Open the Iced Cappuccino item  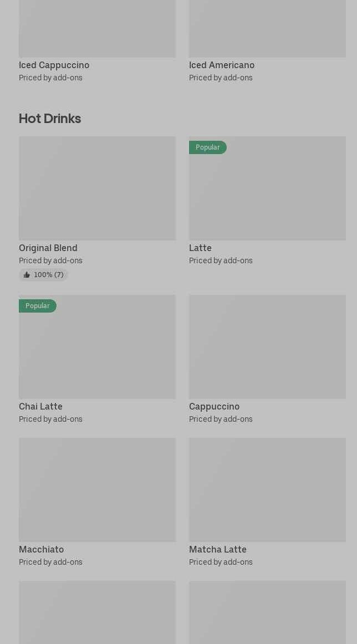pyautogui.click(x=54, y=65)
